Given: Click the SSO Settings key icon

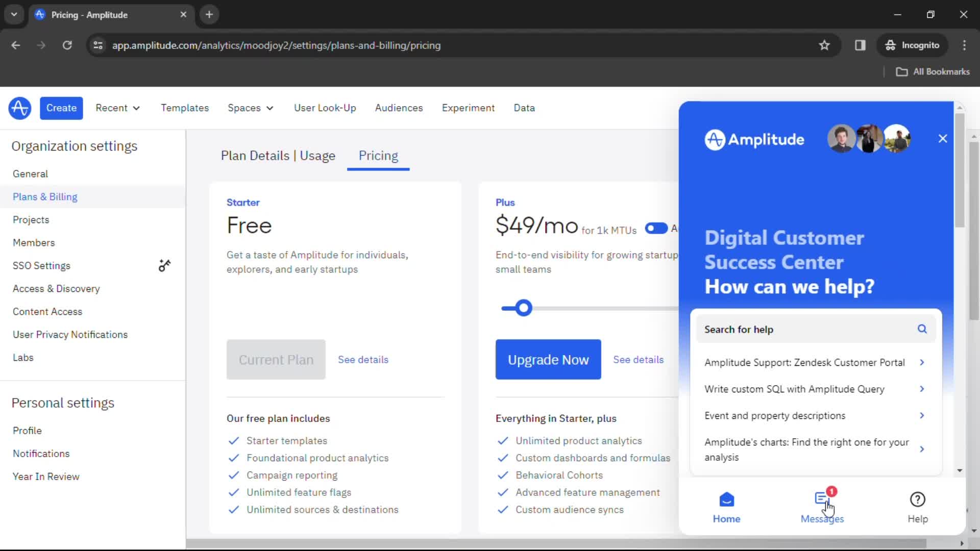Looking at the screenshot, I should point(163,265).
